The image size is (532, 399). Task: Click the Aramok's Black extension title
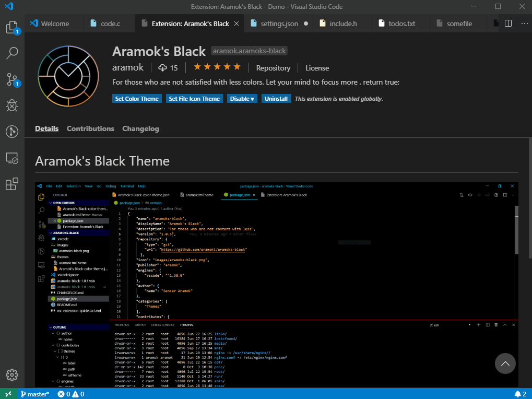tap(159, 51)
